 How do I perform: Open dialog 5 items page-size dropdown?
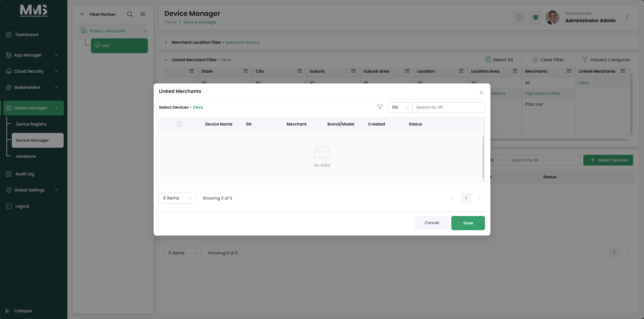(178, 198)
